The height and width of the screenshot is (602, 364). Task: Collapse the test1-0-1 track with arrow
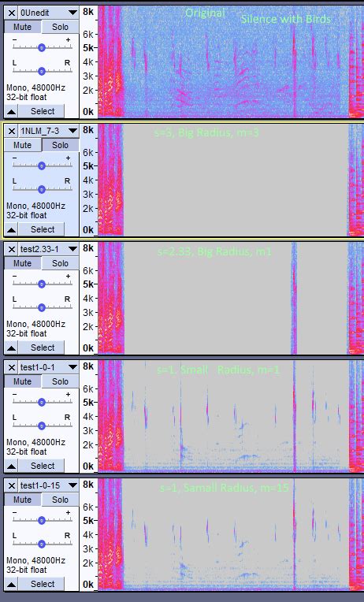[x=12, y=466]
